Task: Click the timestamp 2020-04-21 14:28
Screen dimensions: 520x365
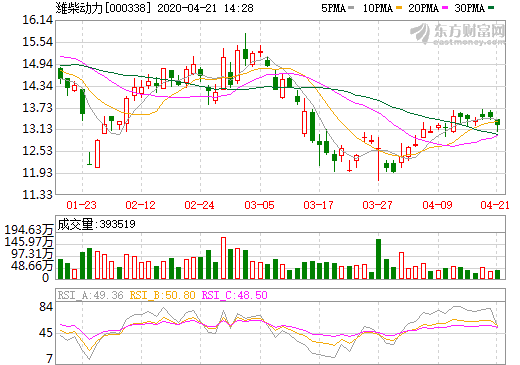Action: pyautogui.click(x=205, y=8)
